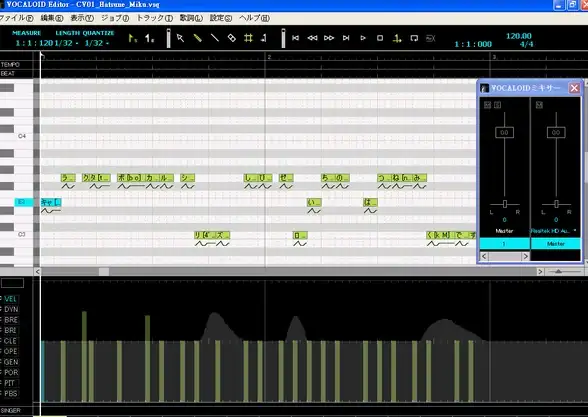Click the Play button in transport
Image resolution: width=588 pixels, height=417 pixels.
363,38
